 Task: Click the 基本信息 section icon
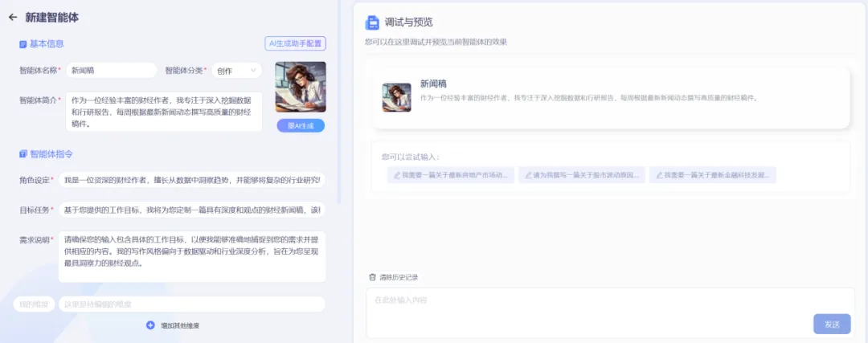pyautogui.click(x=23, y=44)
